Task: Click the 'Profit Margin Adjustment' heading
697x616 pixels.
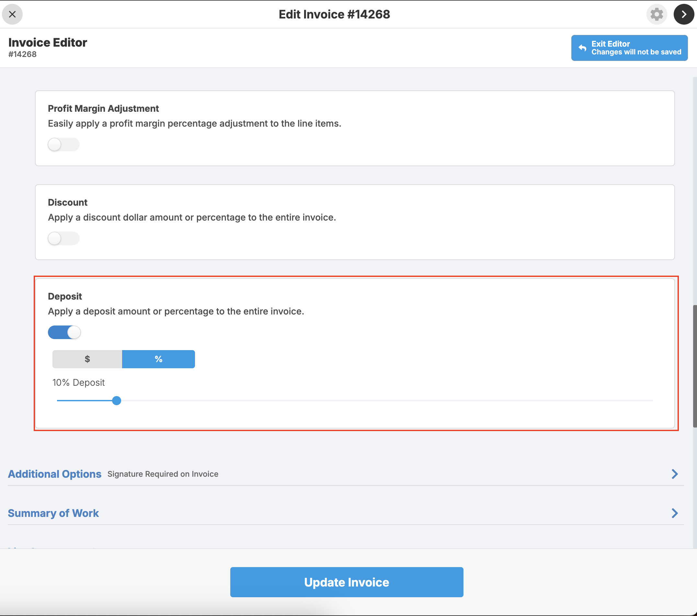Action: coord(103,108)
